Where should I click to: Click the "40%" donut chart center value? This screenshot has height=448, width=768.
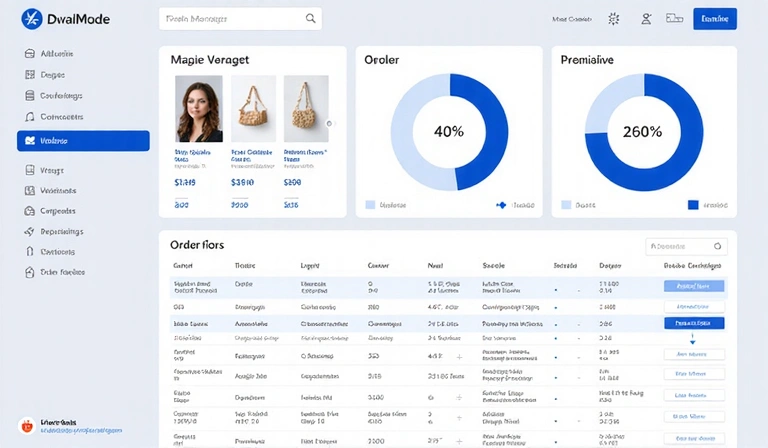click(x=449, y=131)
